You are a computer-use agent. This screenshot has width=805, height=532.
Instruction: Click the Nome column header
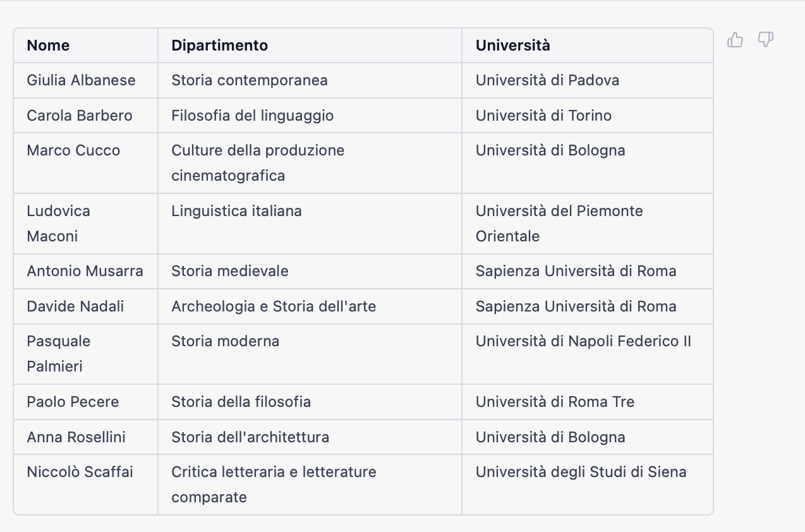tap(48, 45)
